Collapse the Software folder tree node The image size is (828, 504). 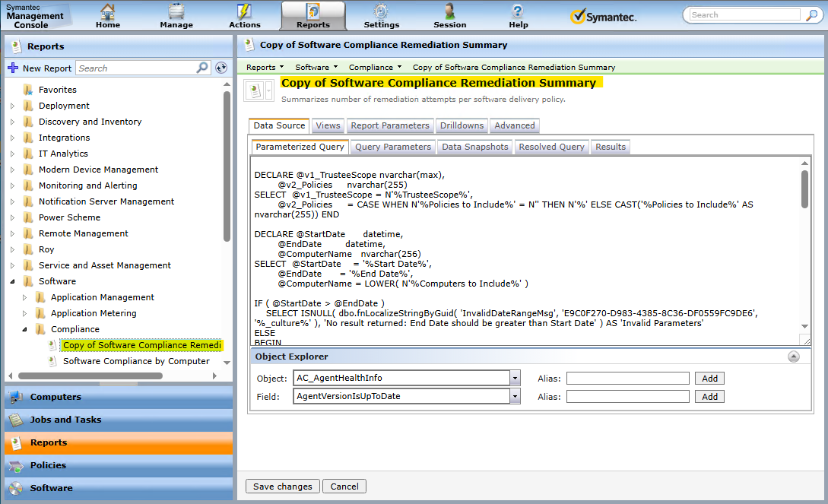12,281
